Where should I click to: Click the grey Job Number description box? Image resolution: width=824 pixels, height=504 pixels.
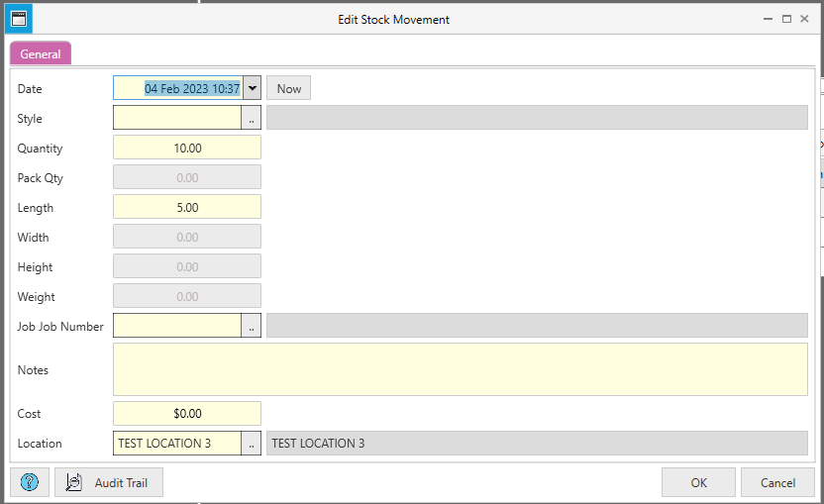(x=537, y=326)
